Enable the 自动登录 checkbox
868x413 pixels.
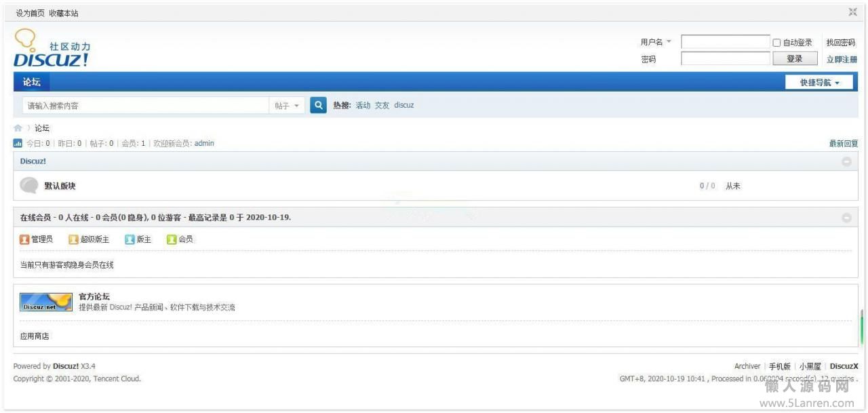777,43
